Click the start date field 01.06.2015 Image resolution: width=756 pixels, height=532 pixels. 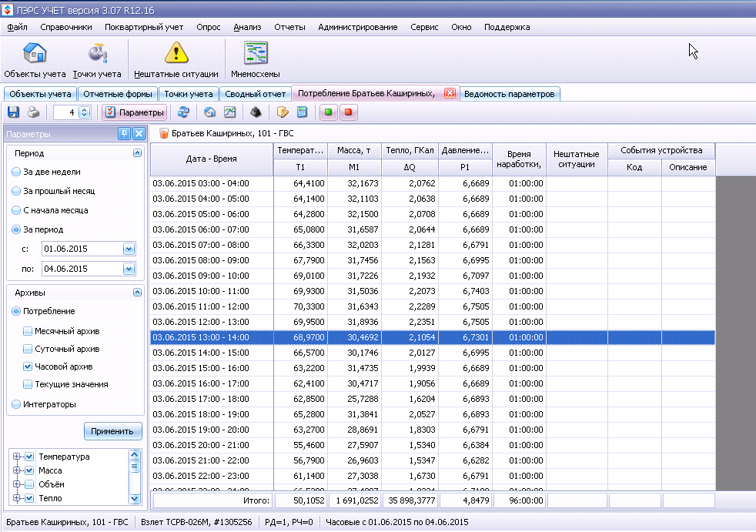[82, 249]
